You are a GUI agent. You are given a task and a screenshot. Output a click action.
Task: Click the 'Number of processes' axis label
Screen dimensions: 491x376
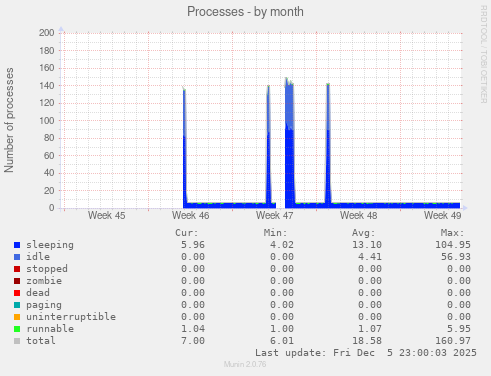click(9, 120)
